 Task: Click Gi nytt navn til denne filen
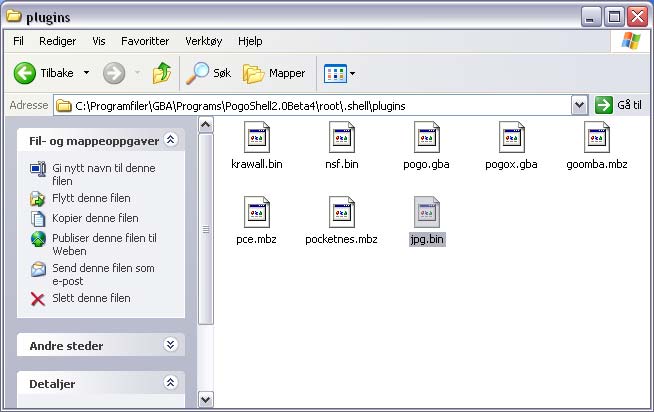pos(104,175)
